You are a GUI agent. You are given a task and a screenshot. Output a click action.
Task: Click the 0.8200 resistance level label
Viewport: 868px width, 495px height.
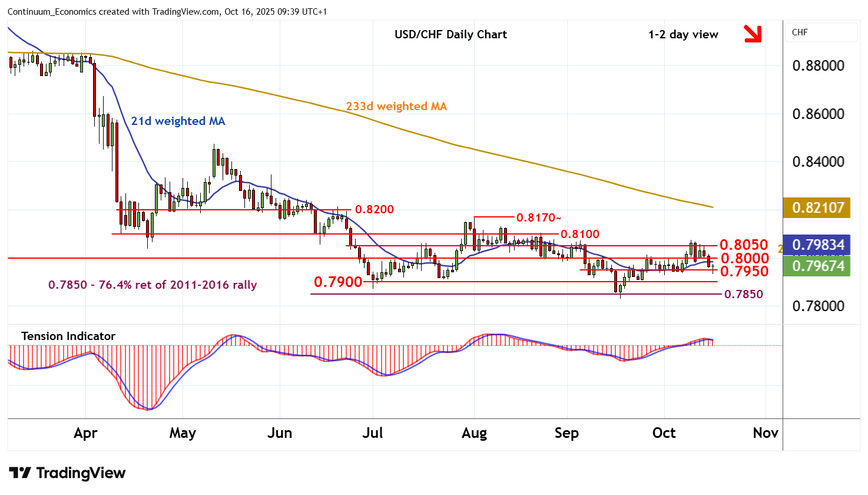click(x=375, y=209)
